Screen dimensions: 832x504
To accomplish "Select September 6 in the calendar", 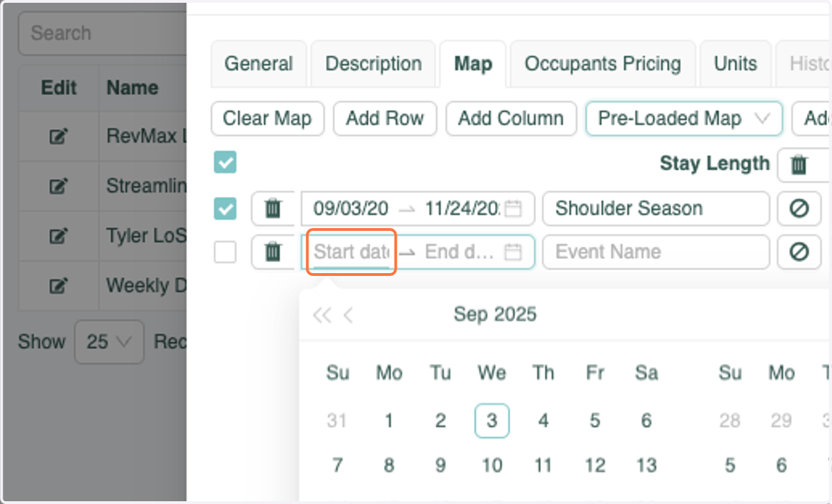I will pyautogui.click(x=646, y=421).
